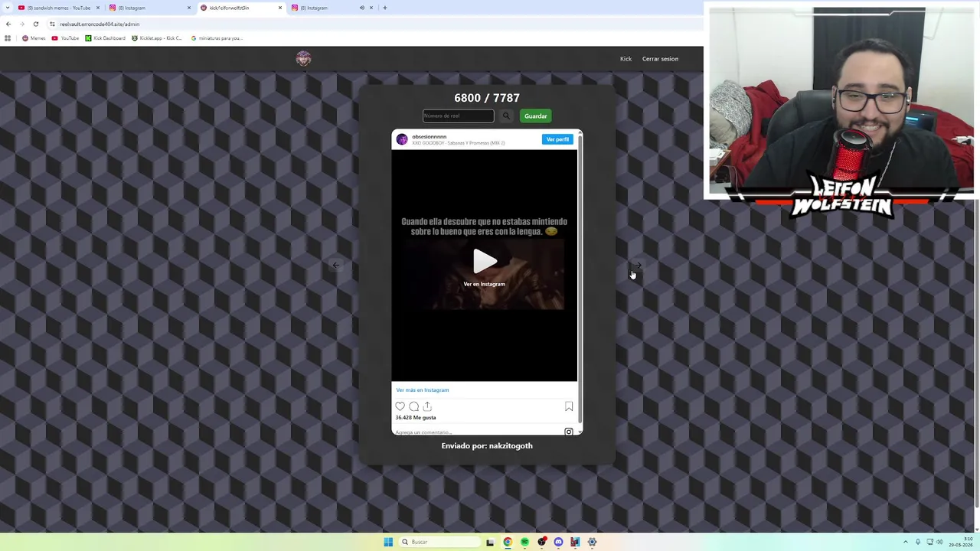Like the reel with heart icon
Image resolution: width=980 pixels, height=551 pixels.
point(400,406)
